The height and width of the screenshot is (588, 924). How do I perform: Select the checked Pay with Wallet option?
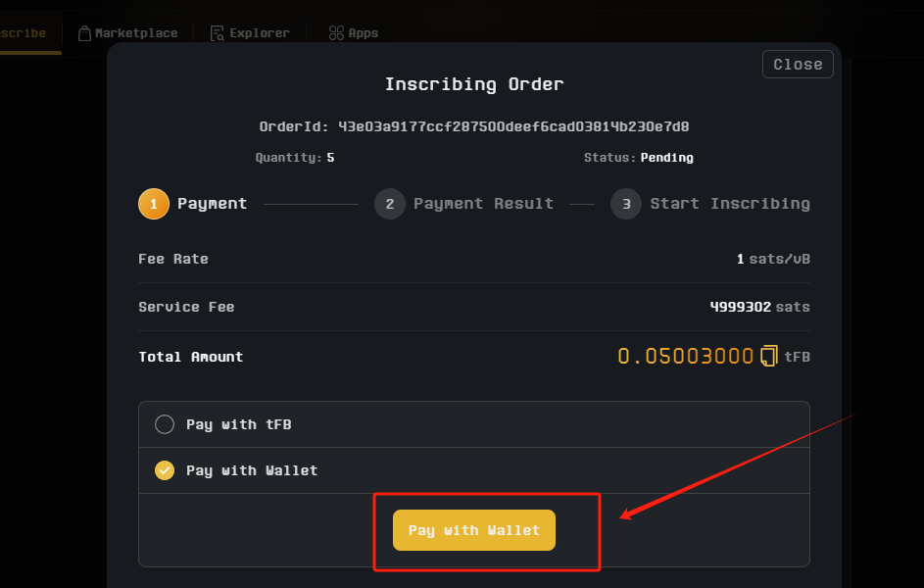coord(165,470)
